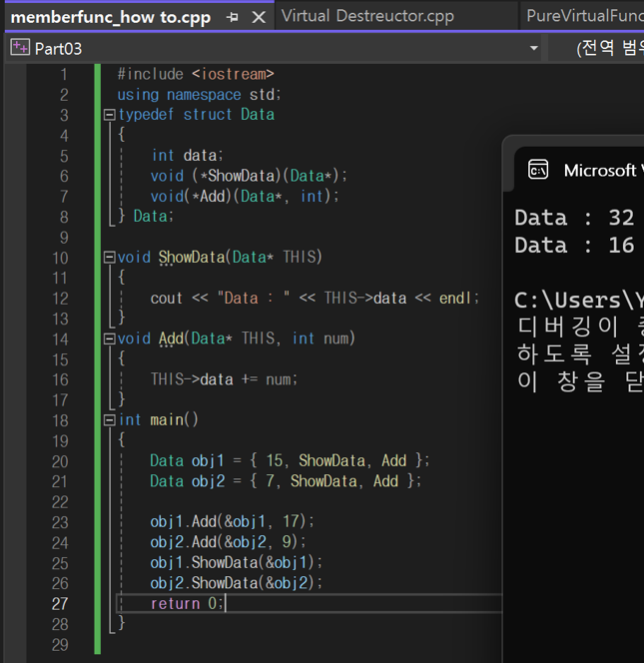
Task: Click the cout statement on line 12
Action: point(315,299)
